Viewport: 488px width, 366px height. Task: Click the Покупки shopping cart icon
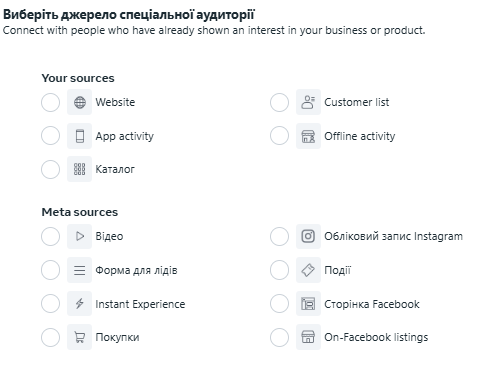[79, 337]
